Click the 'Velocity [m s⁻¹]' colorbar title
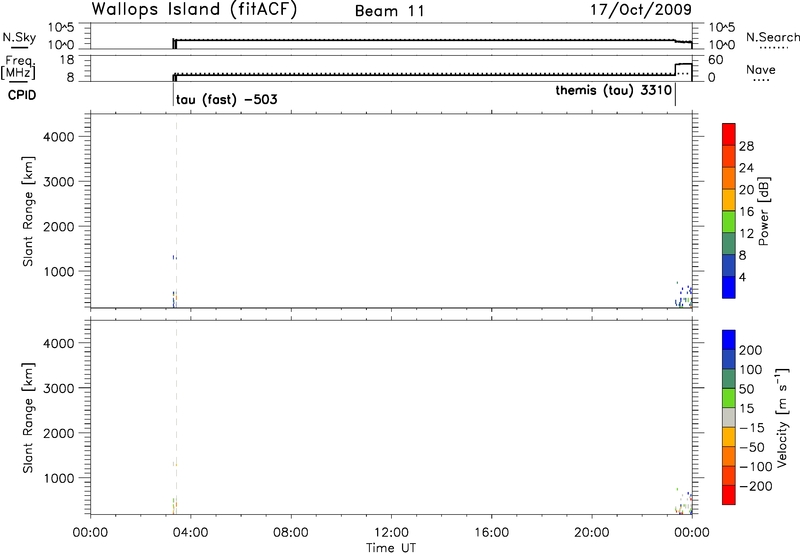This screenshot has height=554, width=800. point(782,417)
